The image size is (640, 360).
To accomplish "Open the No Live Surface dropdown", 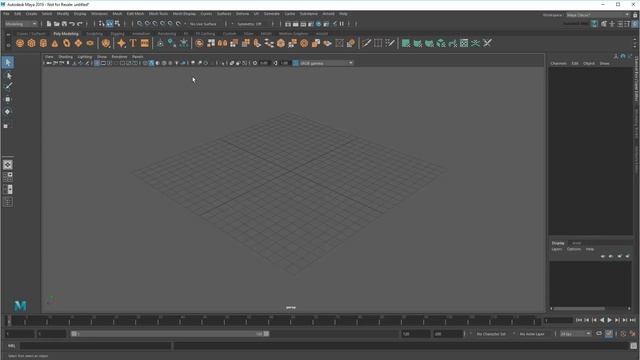I will (x=204, y=24).
